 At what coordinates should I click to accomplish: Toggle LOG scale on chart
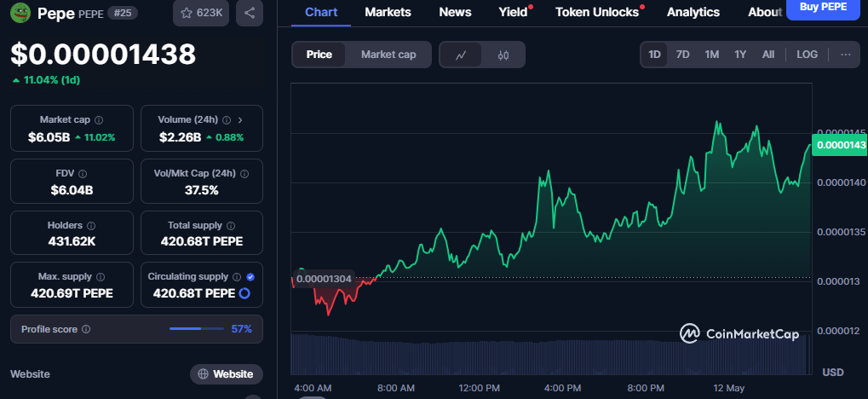click(808, 55)
